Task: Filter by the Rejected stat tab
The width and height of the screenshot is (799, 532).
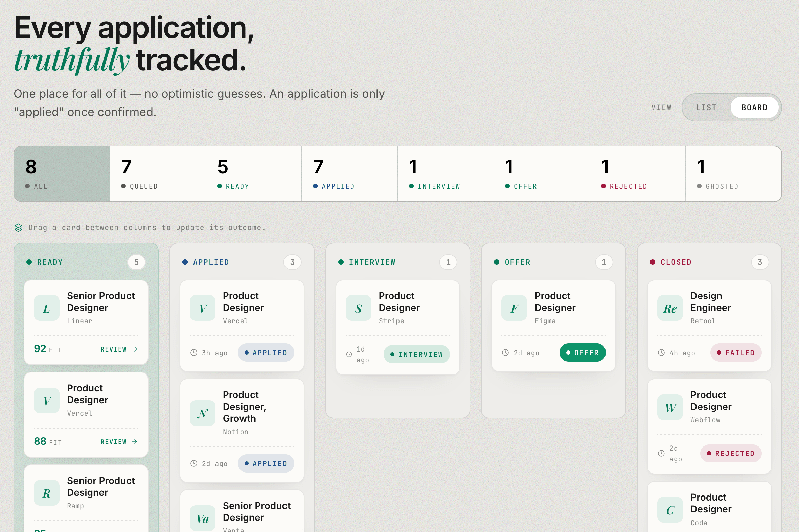Action: [638, 174]
